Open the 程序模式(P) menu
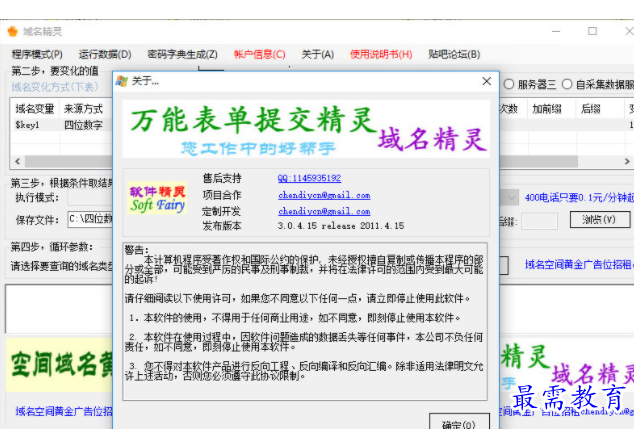Viewport: 634px width, 429px height. (x=37, y=54)
